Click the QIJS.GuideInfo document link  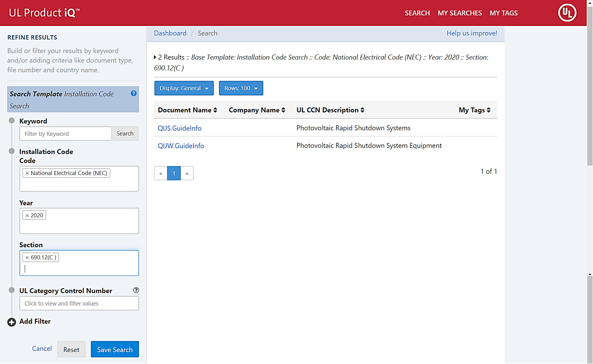point(180,128)
